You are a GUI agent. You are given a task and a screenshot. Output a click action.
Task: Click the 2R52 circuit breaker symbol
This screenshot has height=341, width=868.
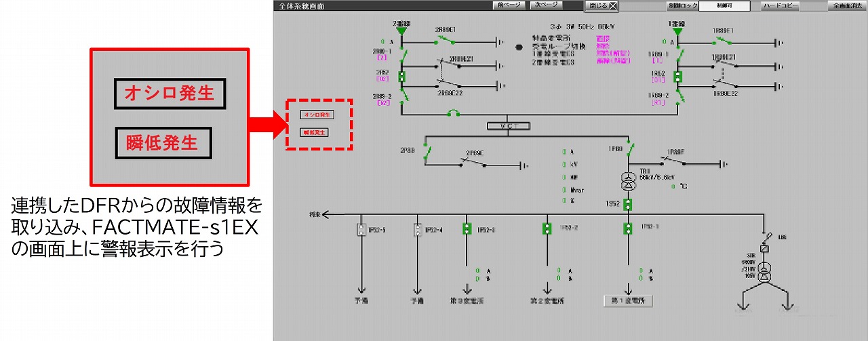pos(401,76)
